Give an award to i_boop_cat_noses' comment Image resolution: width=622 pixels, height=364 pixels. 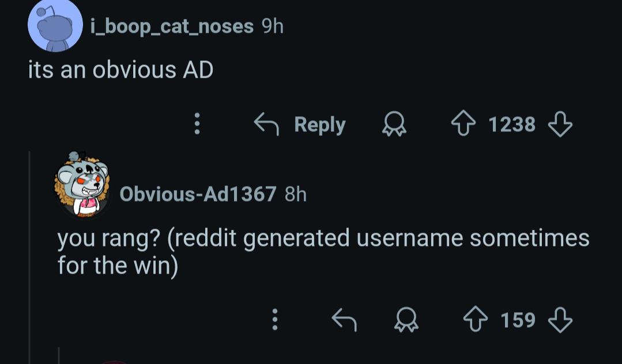point(394,124)
